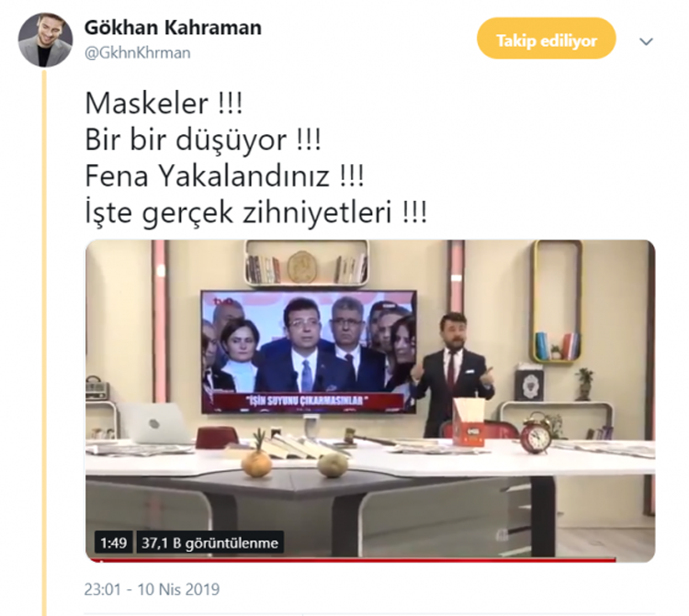The width and height of the screenshot is (689, 616).
Task: Click the 37,1 B görüntülenme view counter
Action: tap(209, 543)
